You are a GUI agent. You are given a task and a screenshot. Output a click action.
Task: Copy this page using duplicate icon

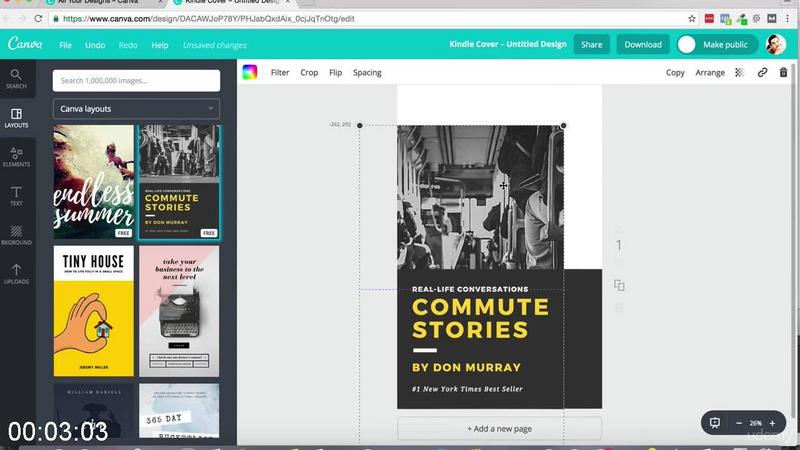click(619, 285)
